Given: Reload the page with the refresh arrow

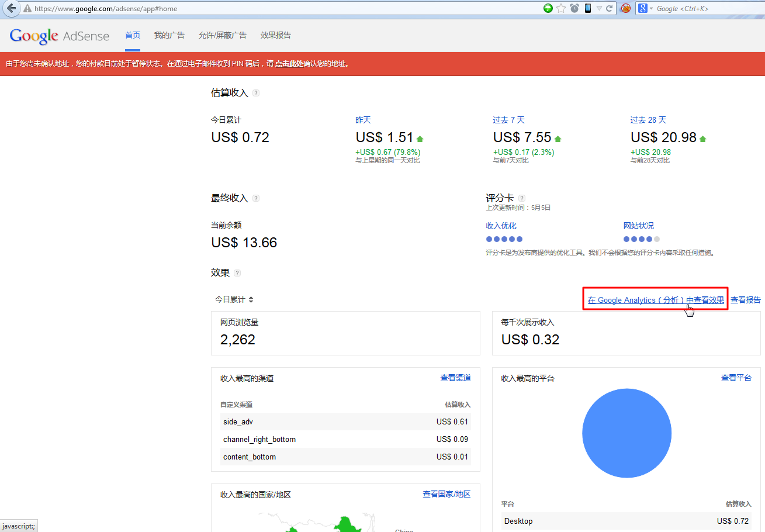Looking at the screenshot, I should pyautogui.click(x=609, y=8).
